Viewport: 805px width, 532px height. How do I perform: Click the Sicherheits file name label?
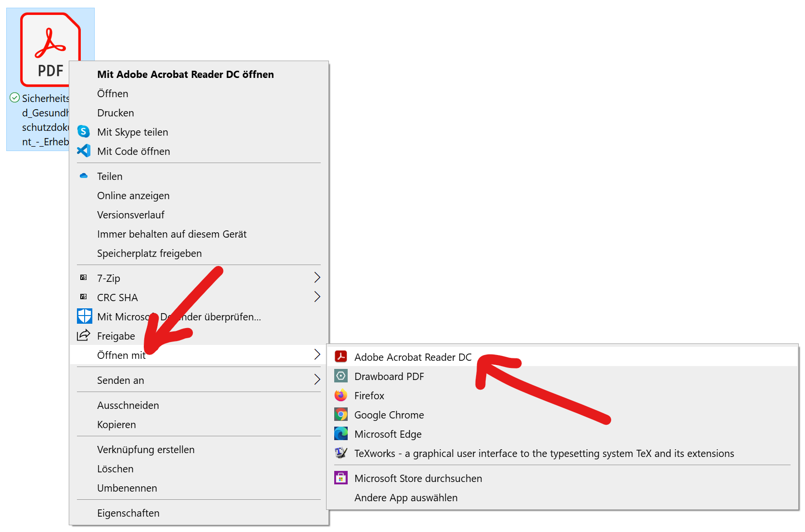click(x=46, y=120)
